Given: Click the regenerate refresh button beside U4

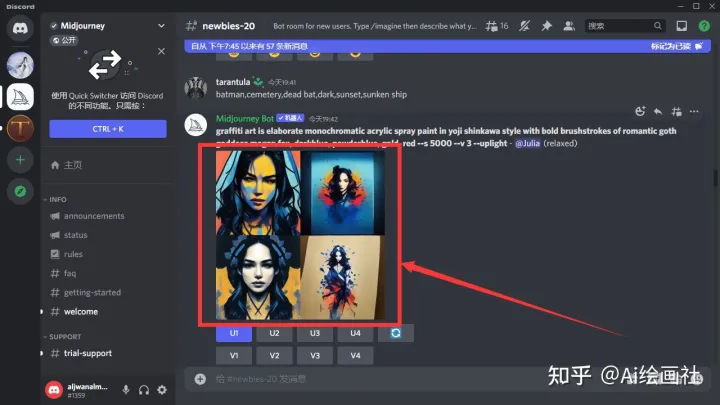Looking at the screenshot, I should [395, 333].
